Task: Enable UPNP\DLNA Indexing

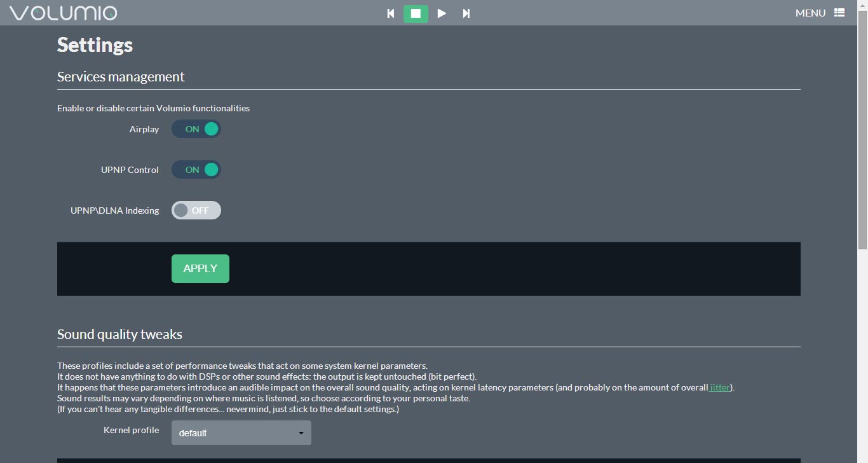Action: (196, 211)
